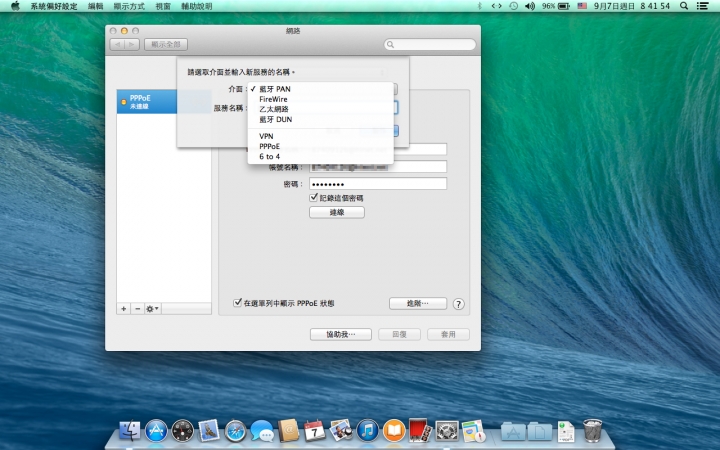Screen dimensions: 720x450
Task: Open 系統偏好設定 menu in menu bar
Action: [54, 6]
